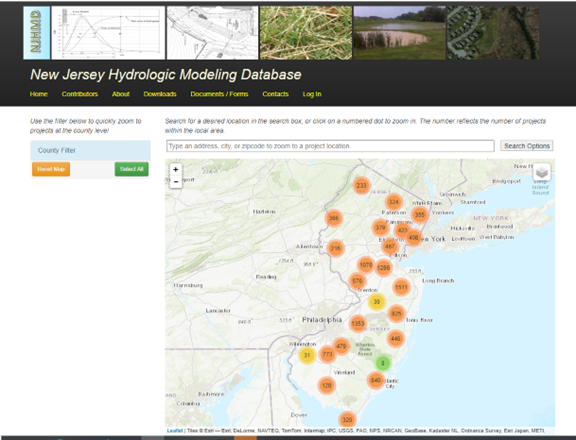576x440 pixels.
Task: Open the Leaflet attribution link
Action: coord(175,430)
